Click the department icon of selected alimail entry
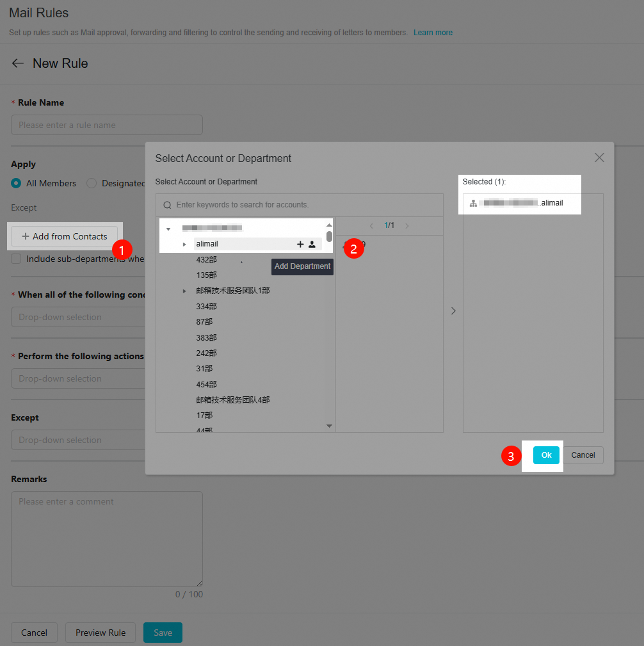The width and height of the screenshot is (644, 646). pyautogui.click(x=474, y=203)
